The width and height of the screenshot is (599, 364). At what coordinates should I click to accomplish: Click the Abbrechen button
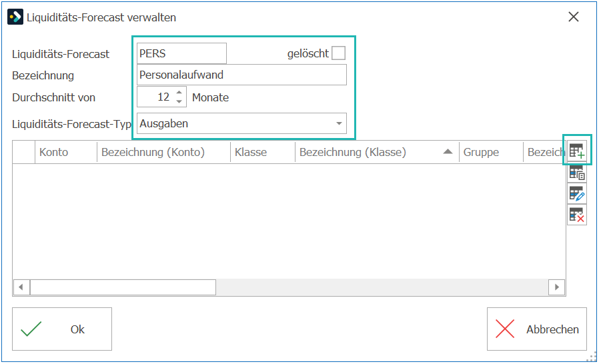537,329
